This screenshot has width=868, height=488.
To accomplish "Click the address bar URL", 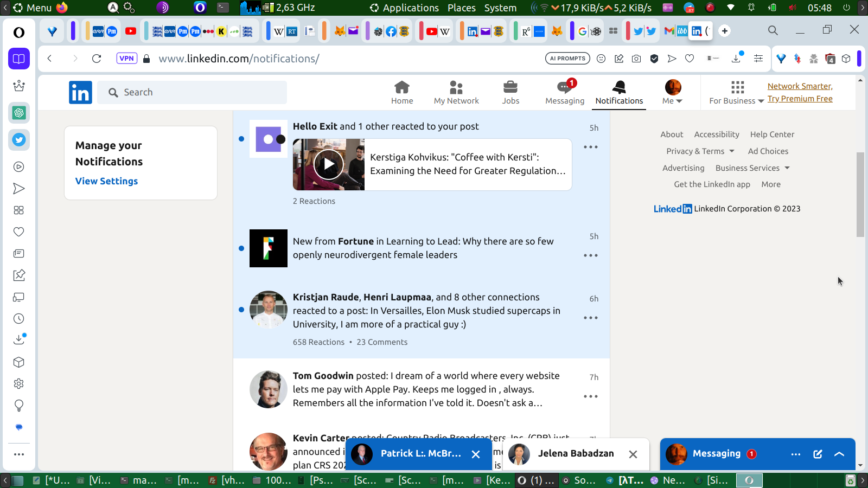I will click(239, 59).
